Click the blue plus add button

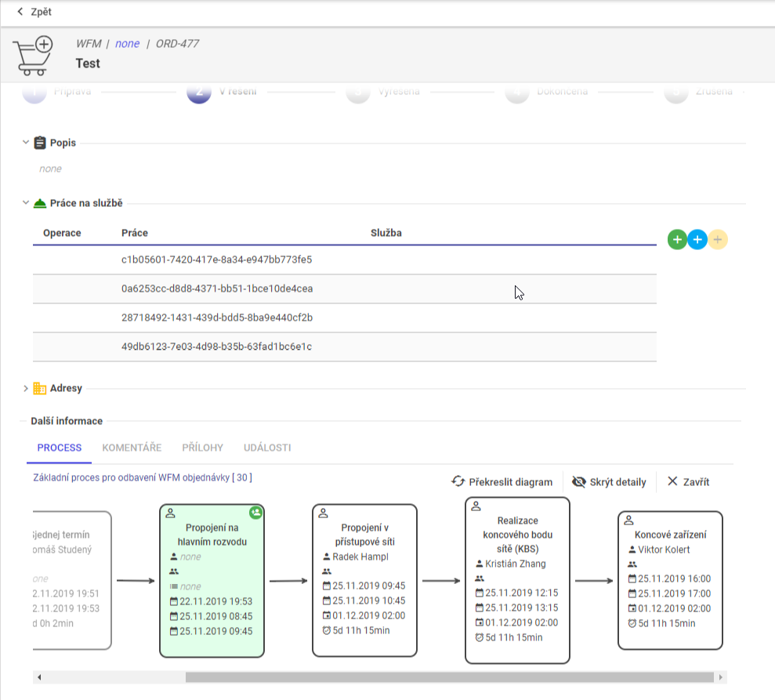(697, 240)
